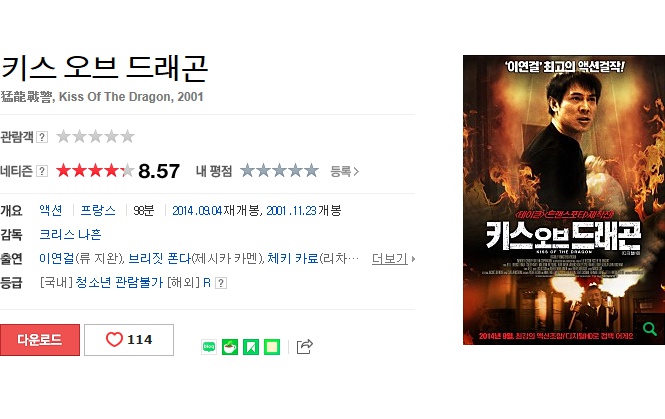Open the 청소년 관람불가 rating link
Viewport: 665px width, 419px height.
pyautogui.click(x=119, y=283)
